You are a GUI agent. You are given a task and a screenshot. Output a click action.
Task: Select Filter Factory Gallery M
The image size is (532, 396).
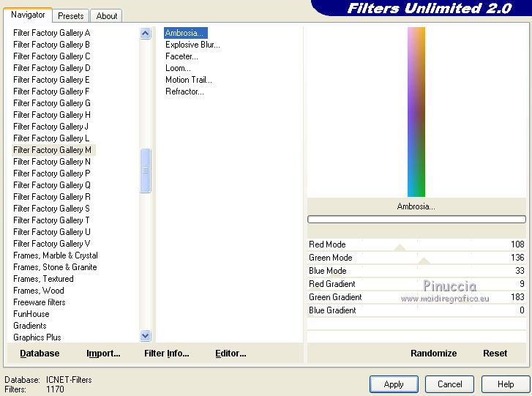(x=53, y=150)
